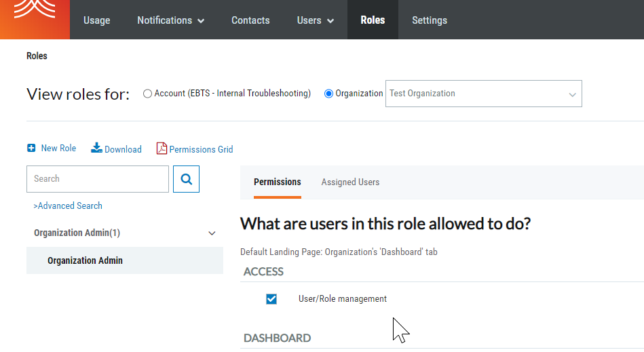Screen dimensions: 644x352
Task: Click the Download tray icon
Action: 96,148
